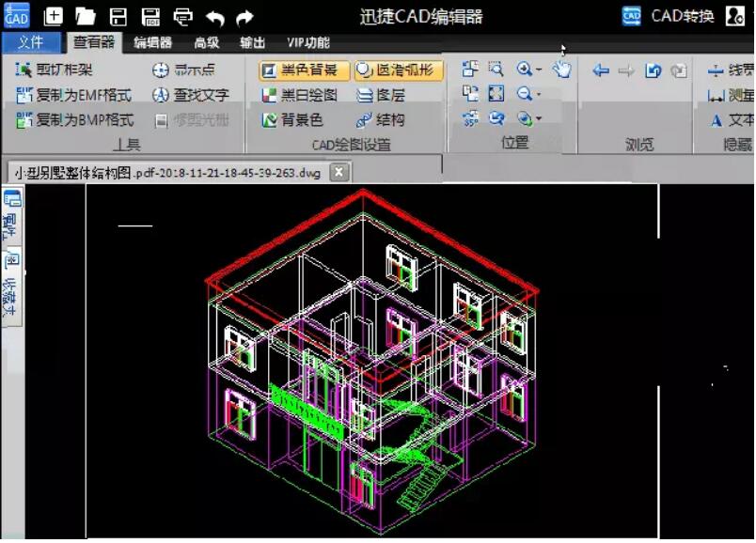Click the 3D orbit view icon

click(x=525, y=118)
